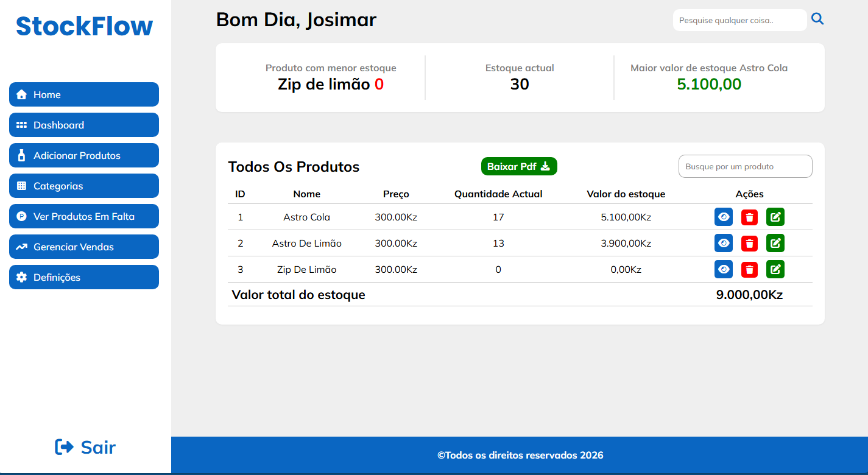
Task: Click the Baixar Pdf button
Action: pyautogui.click(x=519, y=166)
